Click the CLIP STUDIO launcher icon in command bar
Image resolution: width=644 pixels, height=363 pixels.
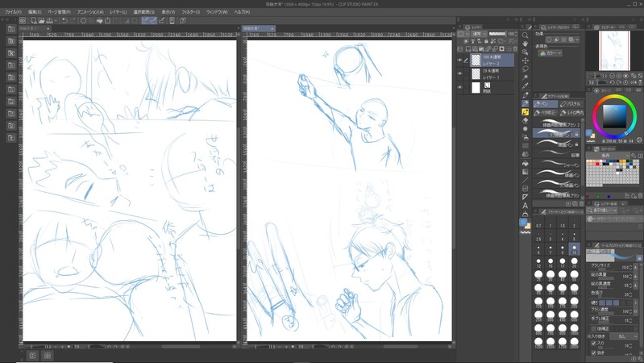pos(23,20)
